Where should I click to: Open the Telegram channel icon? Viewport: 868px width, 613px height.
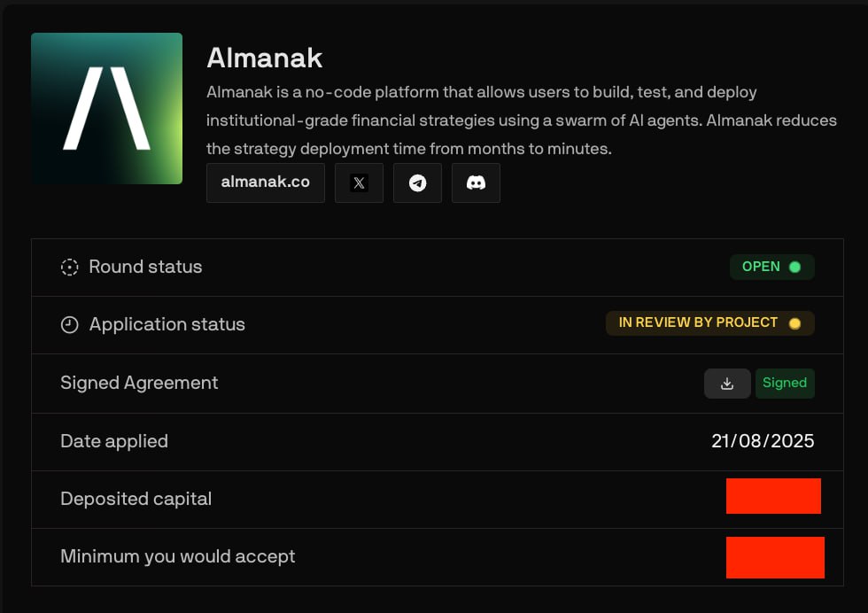pyautogui.click(x=417, y=182)
